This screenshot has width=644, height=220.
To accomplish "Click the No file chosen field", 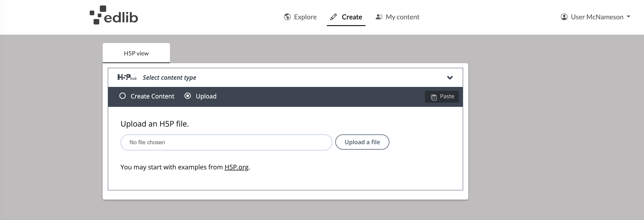I will pos(226,142).
